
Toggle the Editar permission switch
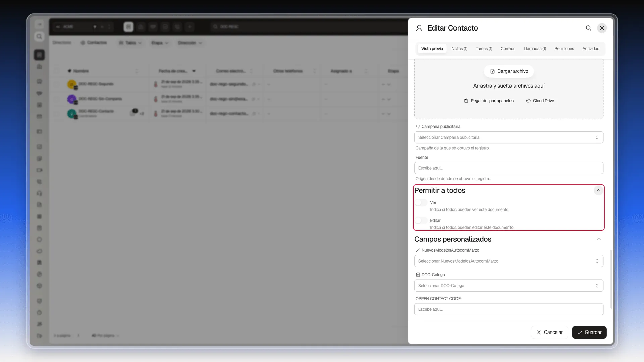[421, 220]
